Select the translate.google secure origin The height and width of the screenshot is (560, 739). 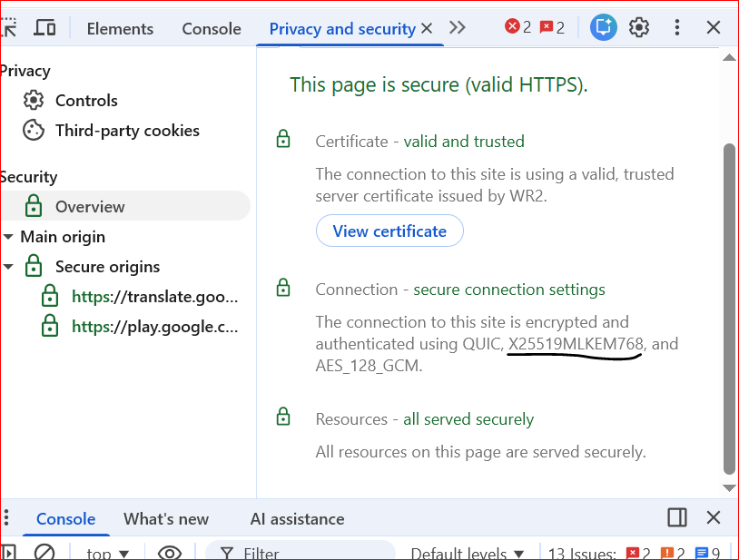pyautogui.click(x=154, y=297)
